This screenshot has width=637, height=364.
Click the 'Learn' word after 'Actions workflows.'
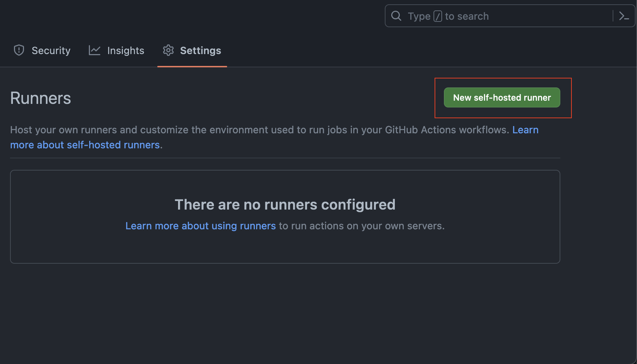pos(525,130)
